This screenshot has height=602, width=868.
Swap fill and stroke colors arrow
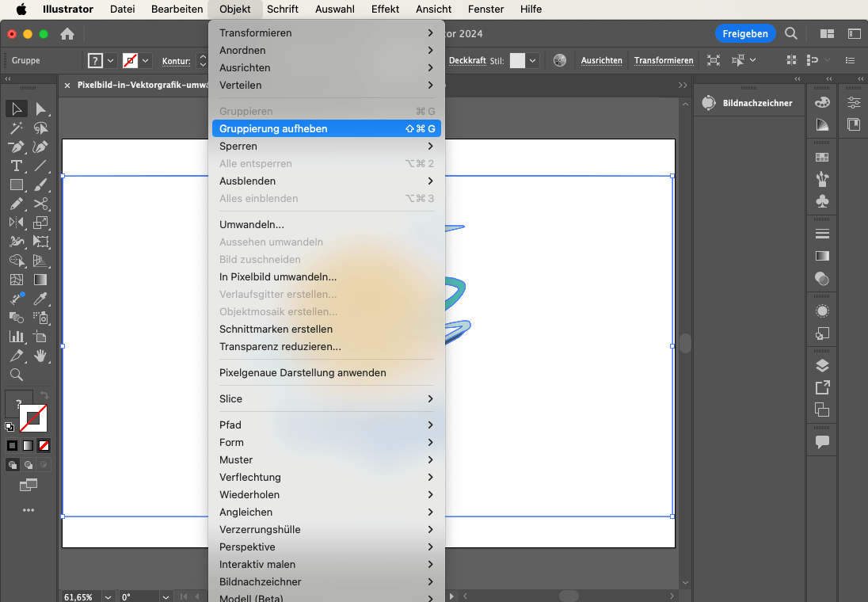coord(44,395)
